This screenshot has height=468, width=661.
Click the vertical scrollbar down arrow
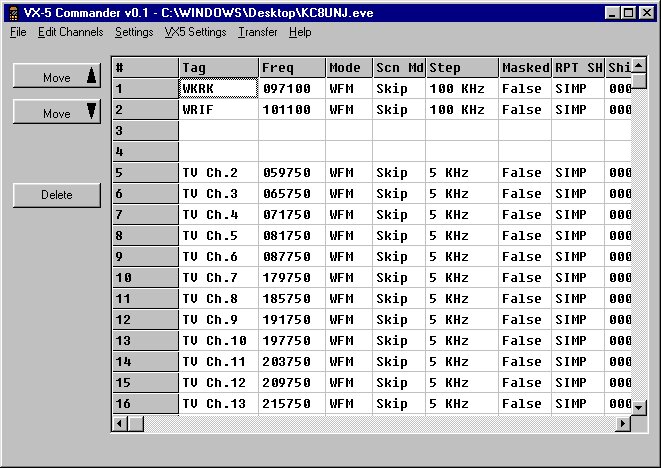tap(639, 406)
